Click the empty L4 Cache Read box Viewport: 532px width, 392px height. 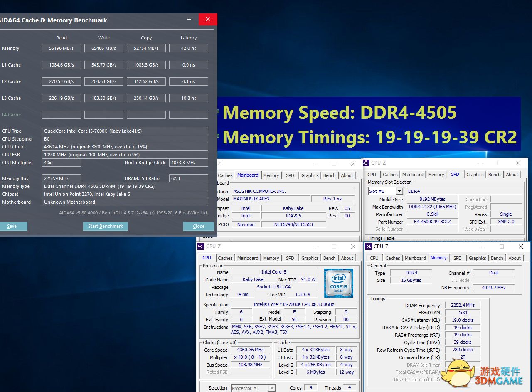point(62,115)
